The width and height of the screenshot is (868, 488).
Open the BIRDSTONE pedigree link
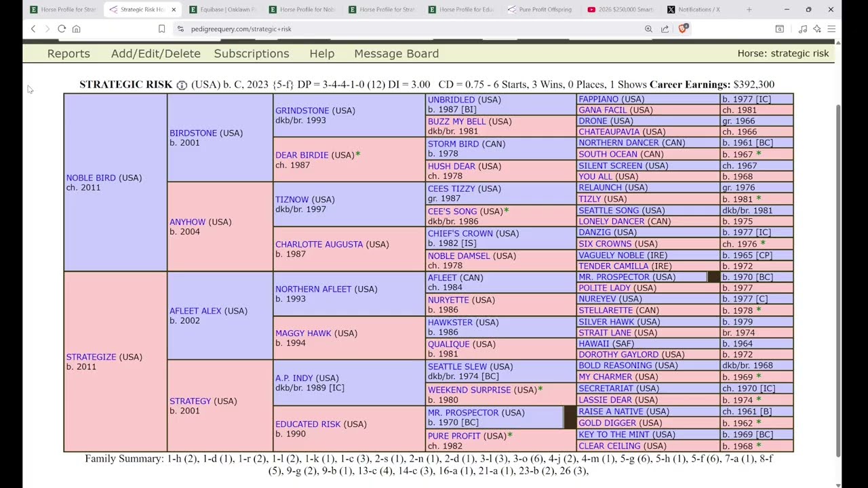(193, 133)
